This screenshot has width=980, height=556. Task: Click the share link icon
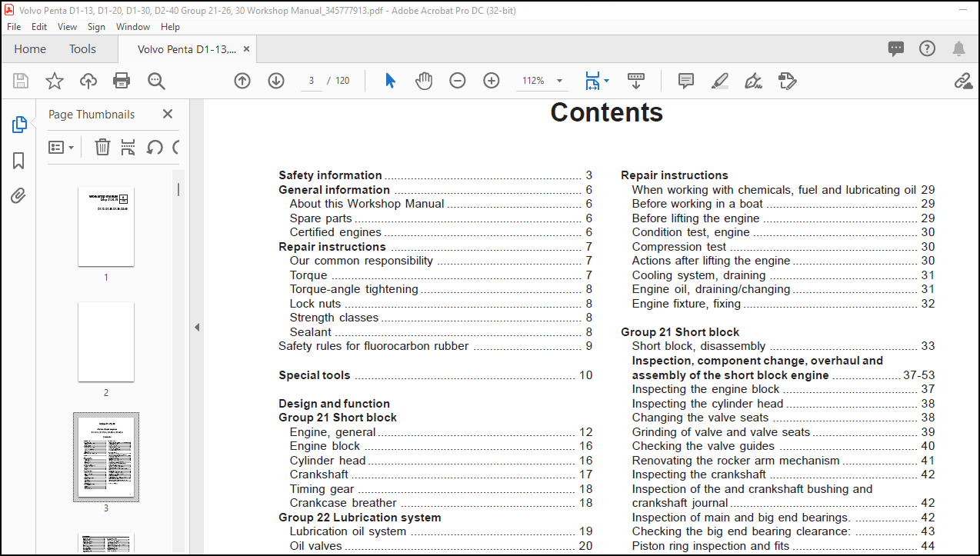coord(963,81)
